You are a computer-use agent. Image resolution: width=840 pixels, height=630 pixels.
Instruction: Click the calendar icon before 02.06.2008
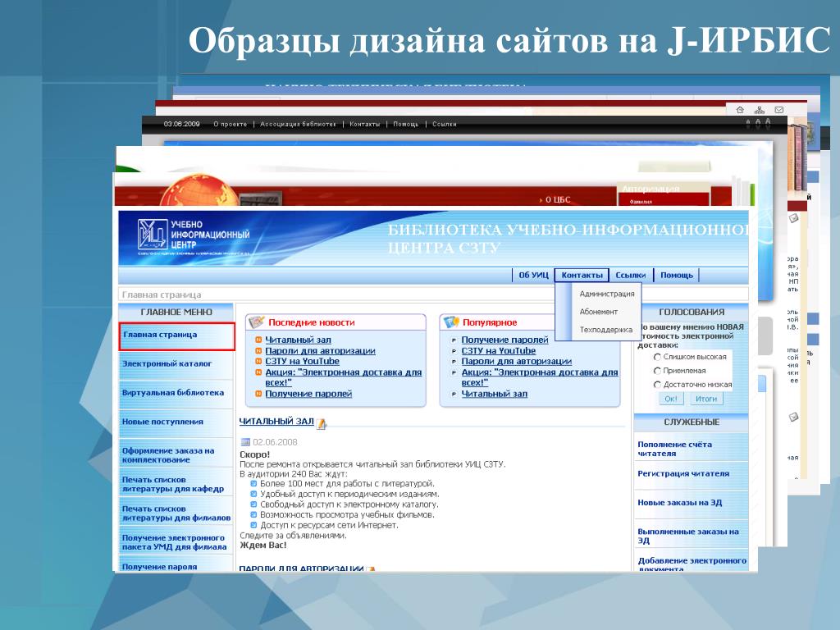point(245,442)
